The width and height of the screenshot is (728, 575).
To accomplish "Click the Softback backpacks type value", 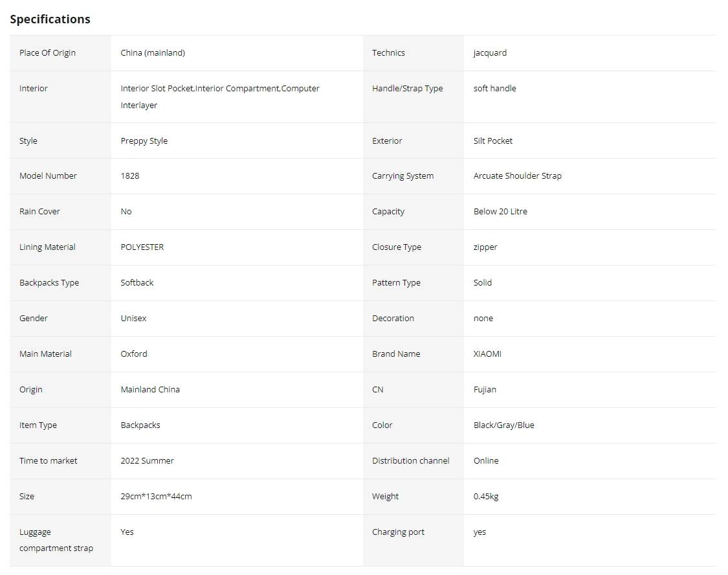I will tap(137, 282).
